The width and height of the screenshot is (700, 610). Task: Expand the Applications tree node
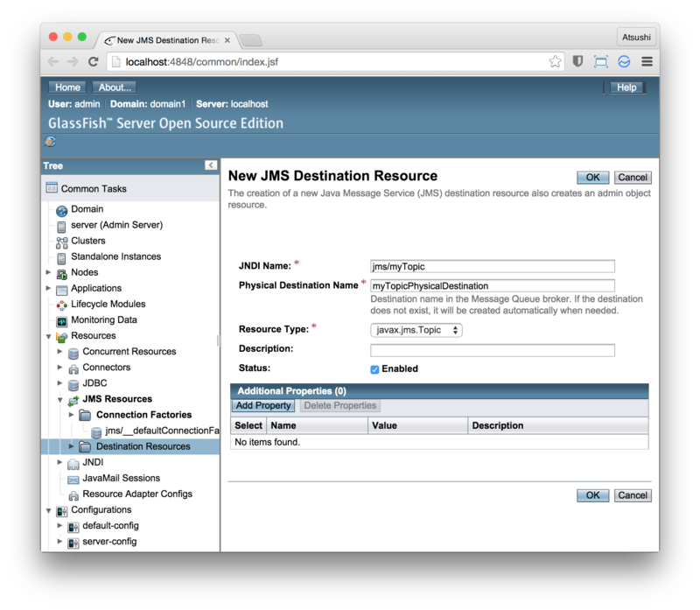click(x=49, y=289)
